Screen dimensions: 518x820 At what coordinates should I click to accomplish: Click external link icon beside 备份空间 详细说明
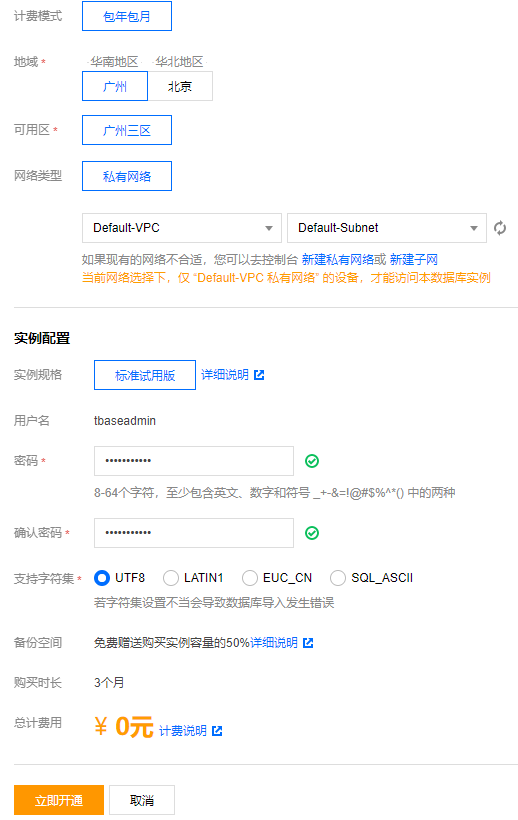(308, 643)
